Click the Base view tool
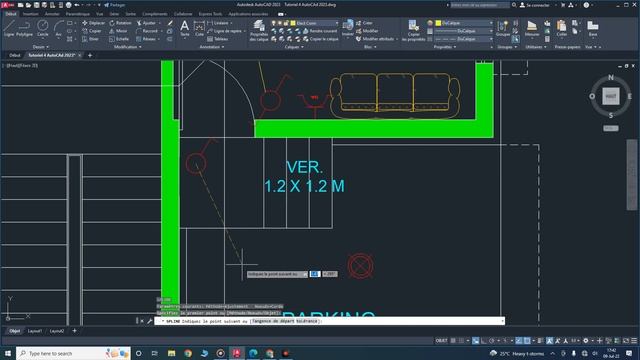 coord(593,29)
